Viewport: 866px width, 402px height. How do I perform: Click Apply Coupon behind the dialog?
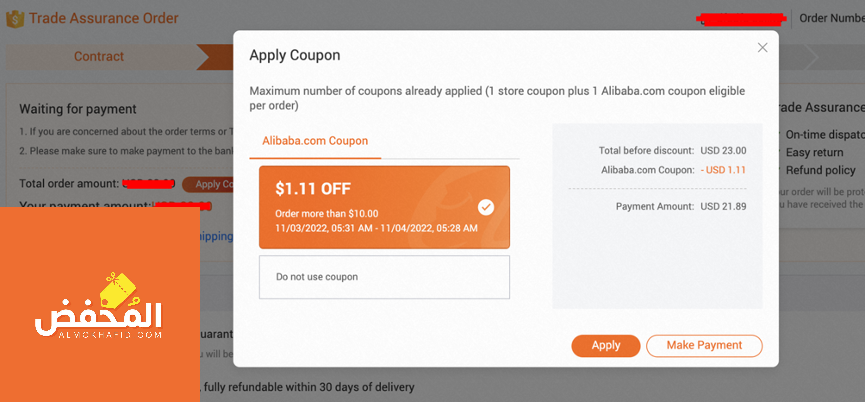pos(208,184)
